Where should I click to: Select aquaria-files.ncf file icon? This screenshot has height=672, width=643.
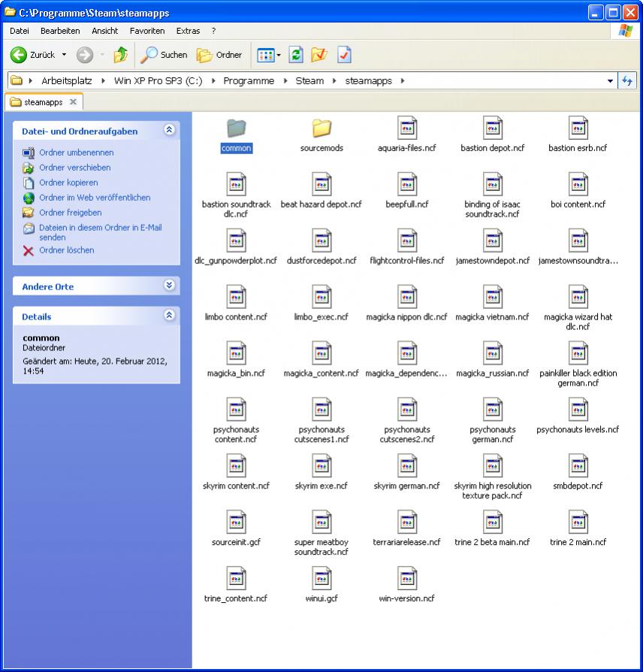tap(407, 128)
